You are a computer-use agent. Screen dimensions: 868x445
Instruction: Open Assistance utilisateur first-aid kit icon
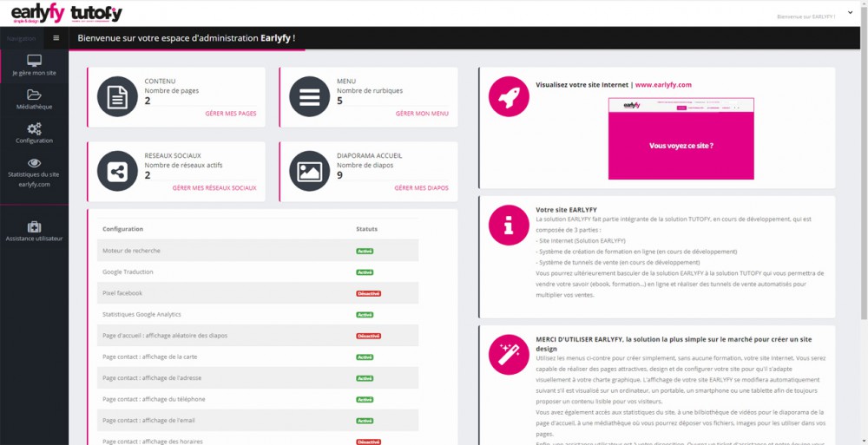tap(35, 227)
